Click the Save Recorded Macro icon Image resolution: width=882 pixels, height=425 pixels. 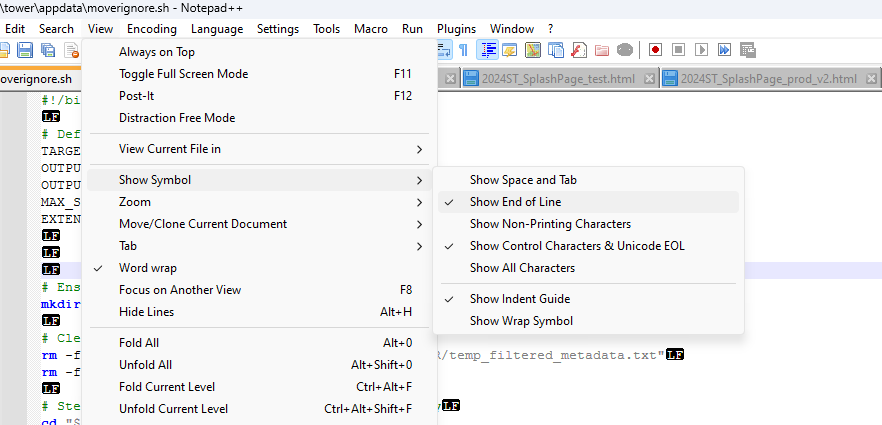(x=747, y=50)
